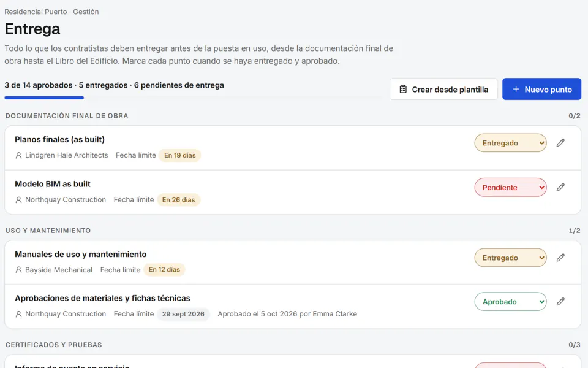Click person icon in Modelo BIM as built row

18,200
